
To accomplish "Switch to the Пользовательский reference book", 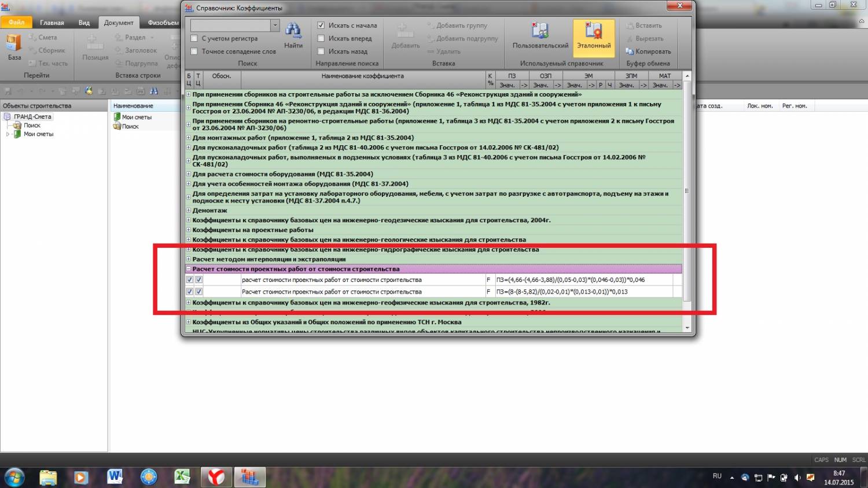I will [540, 36].
